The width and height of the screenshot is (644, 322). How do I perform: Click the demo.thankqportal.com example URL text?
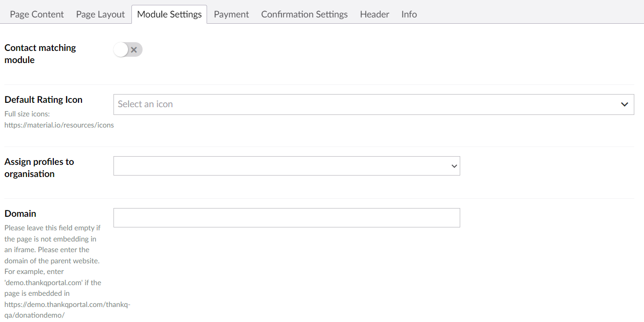click(67, 305)
